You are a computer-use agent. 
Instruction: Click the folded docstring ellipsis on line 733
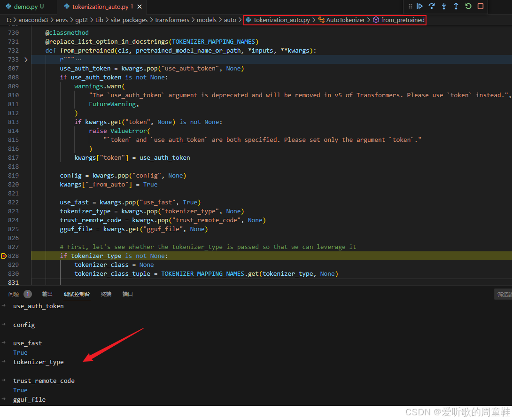pyautogui.click(x=78, y=60)
